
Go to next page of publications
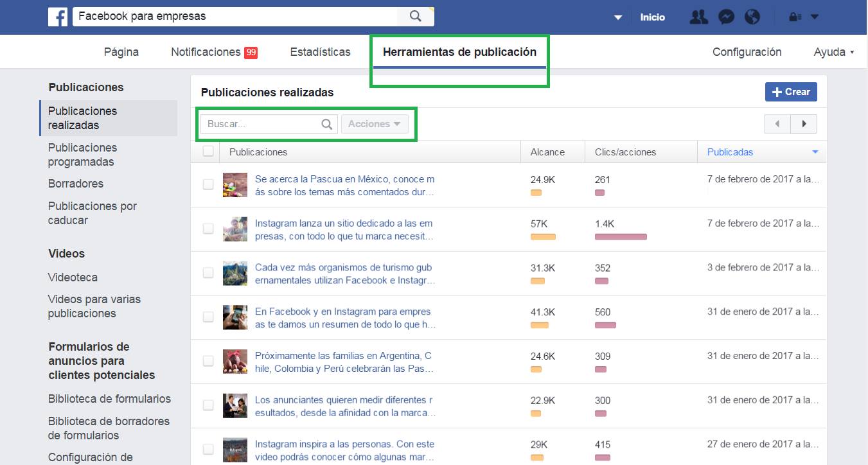tap(804, 124)
